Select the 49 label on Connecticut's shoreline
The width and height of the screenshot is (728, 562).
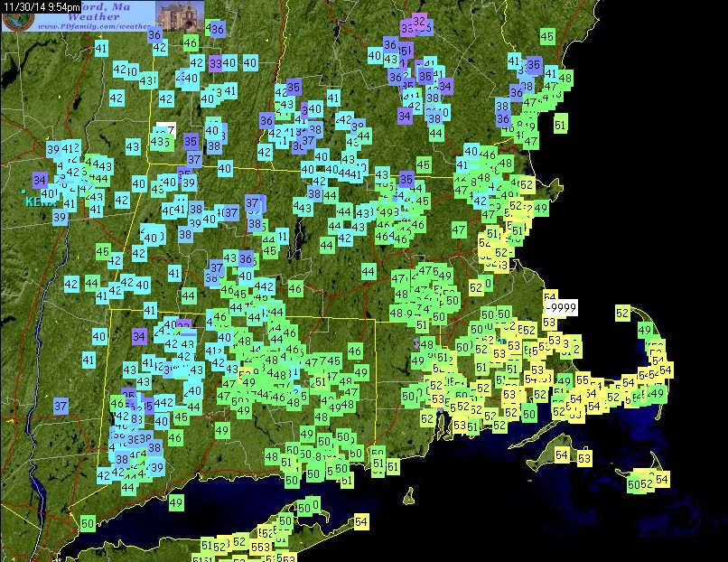click(175, 502)
